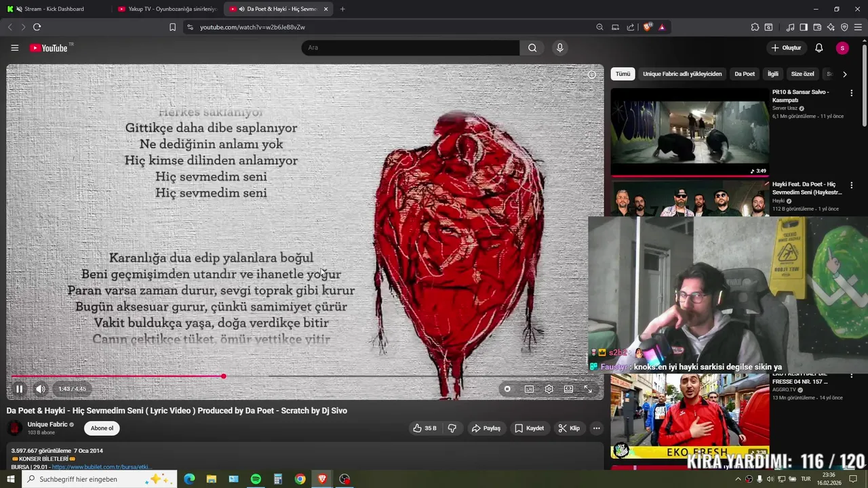Show video info card icon at player corner
The height and width of the screenshot is (488, 868).
(592, 75)
